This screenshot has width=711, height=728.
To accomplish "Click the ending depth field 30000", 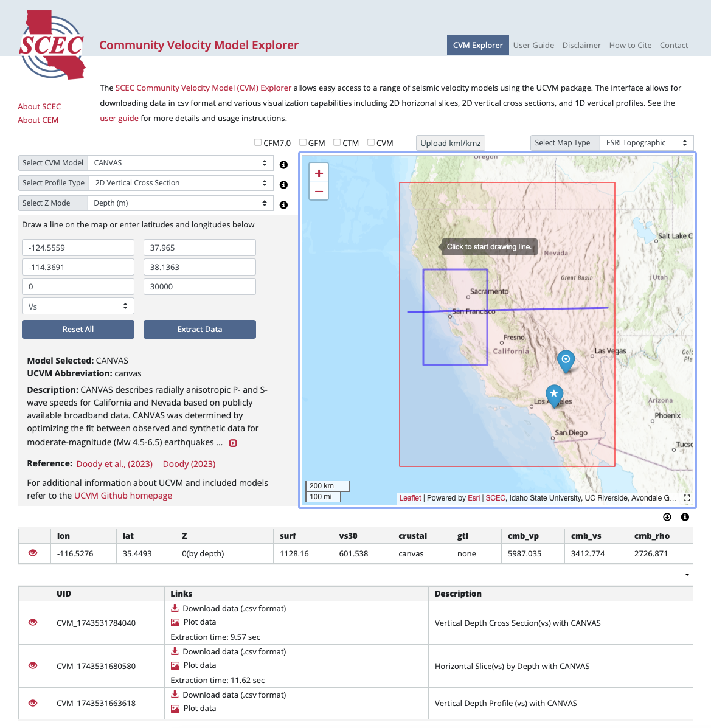I will [x=199, y=286].
